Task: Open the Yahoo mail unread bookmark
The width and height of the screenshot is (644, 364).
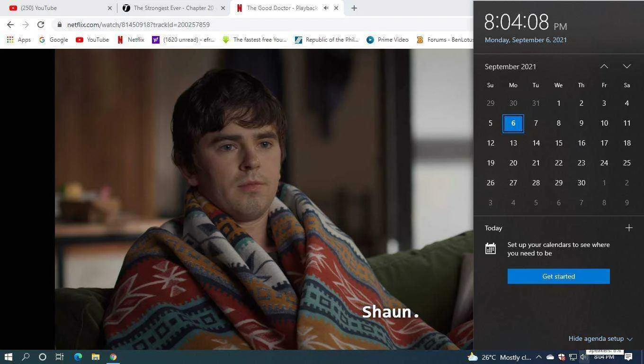Action: point(183,40)
